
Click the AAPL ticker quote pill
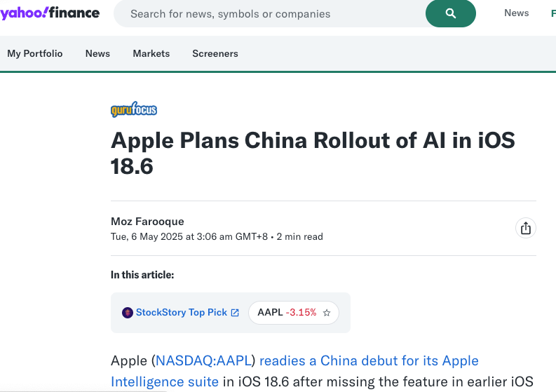tap(294, 313)
